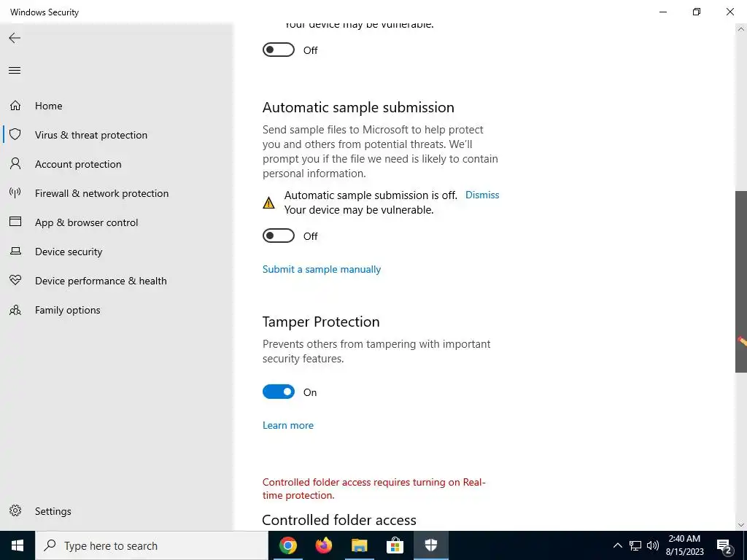This screenshot has height=560, width=747.
Task: Open Firewall & network protection
Action: [101, 193]
